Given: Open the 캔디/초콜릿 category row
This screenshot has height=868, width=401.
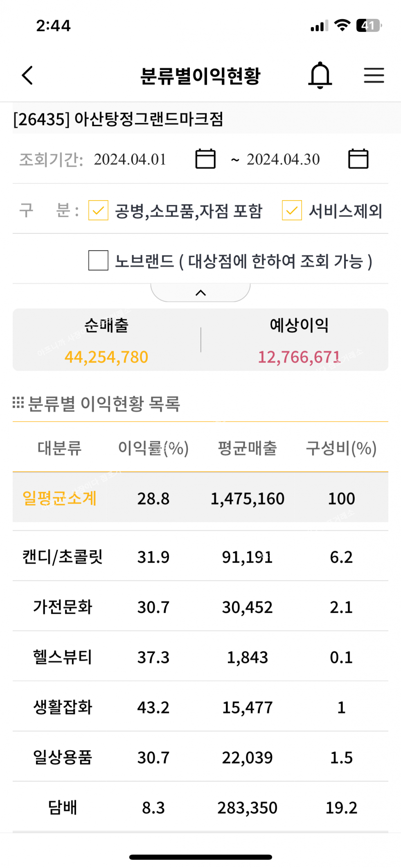Looking at the screenshot, I should click(x=62, y=557).
